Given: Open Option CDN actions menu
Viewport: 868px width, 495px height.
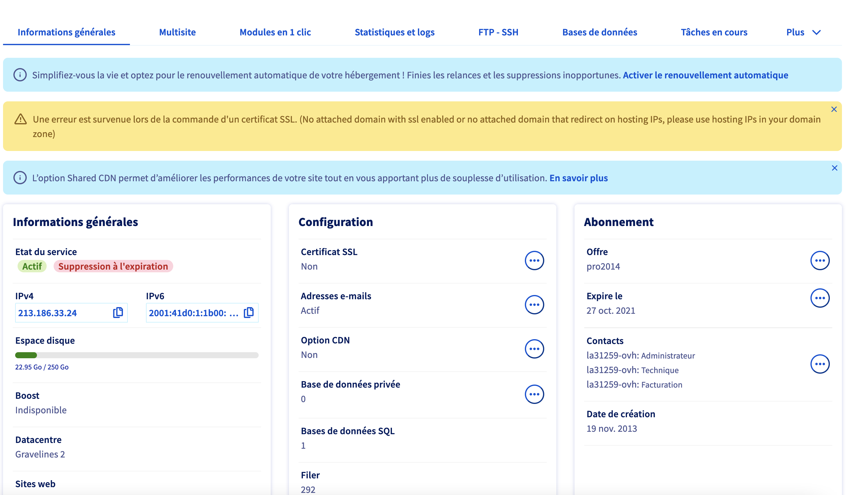Looking at the screenshot, I should coord(534,349).
